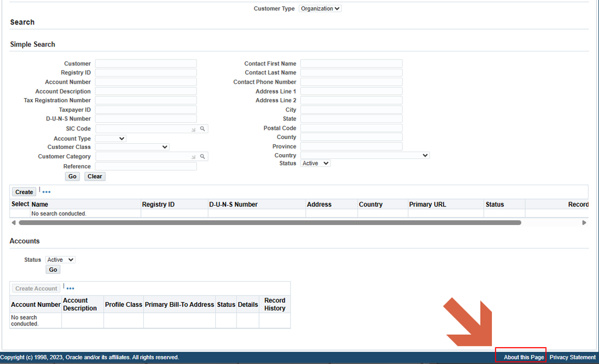Open the Privacy Statement link
599x364 pixels.
[x=572, y=358]
